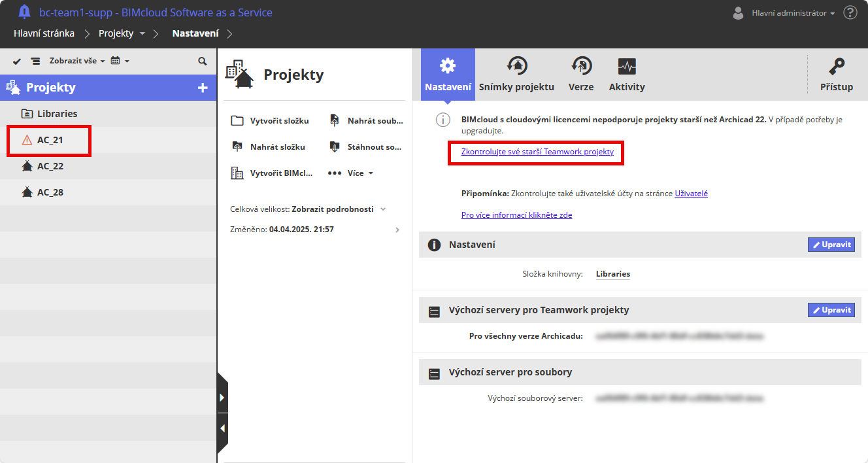The width and height of the screenshot is (868, 463).
Task: Click left-pointing panel collapse arrow
Action: (222, 429)
